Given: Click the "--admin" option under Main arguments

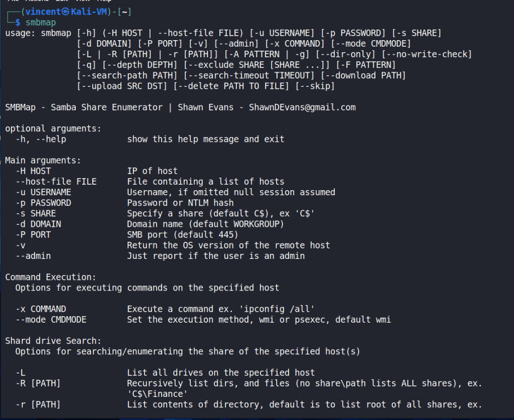Looking at the screenshot, I should tap(33, 256).
